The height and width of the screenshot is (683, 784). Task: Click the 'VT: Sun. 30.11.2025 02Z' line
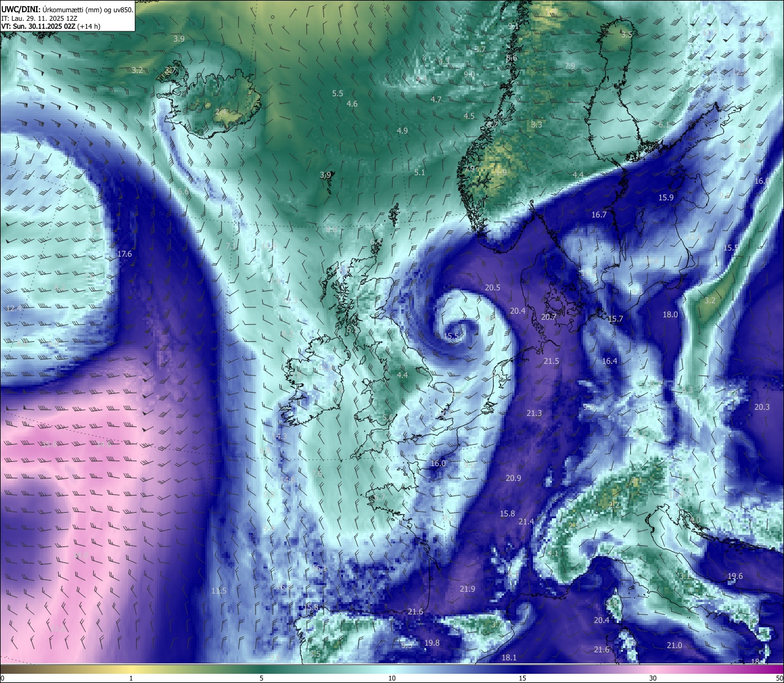point(38,26)
